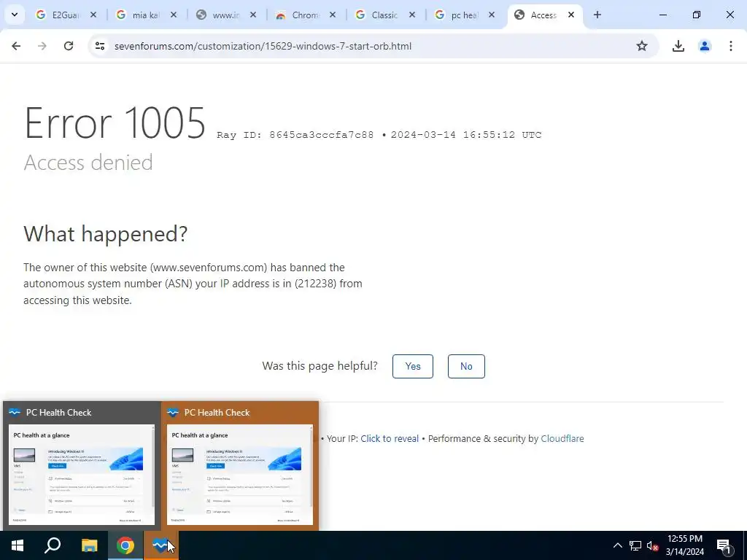Viewport: 747px width, 560px height.
Task: Open the Windows Start menu
Action: [x=18, y=545]
